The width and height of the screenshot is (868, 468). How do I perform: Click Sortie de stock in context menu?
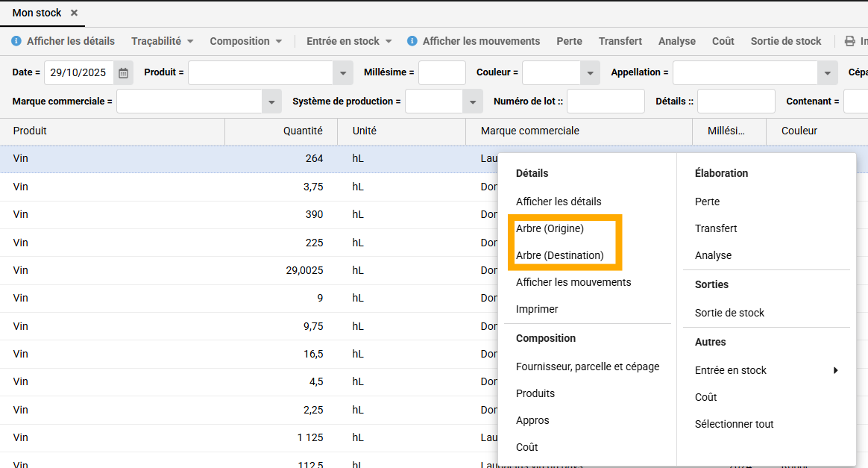[x=729, y=313]
